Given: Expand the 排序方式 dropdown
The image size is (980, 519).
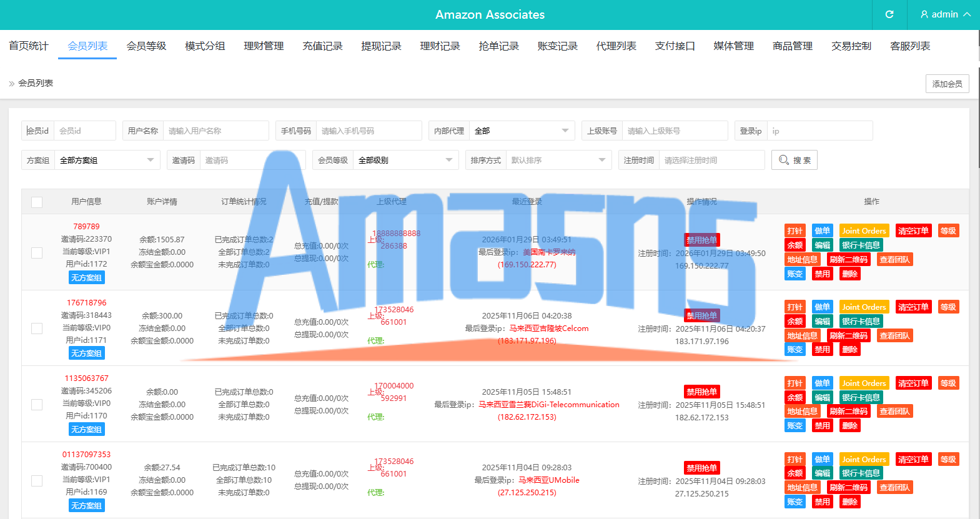Looking at the screenshot, I should [x=559, y=160].
